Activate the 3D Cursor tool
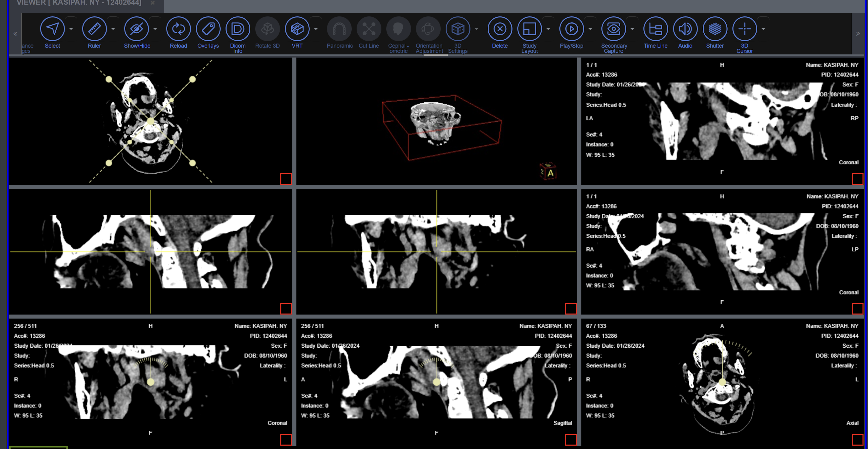This screenshot has width=868, height=449. tap(744, 29)
